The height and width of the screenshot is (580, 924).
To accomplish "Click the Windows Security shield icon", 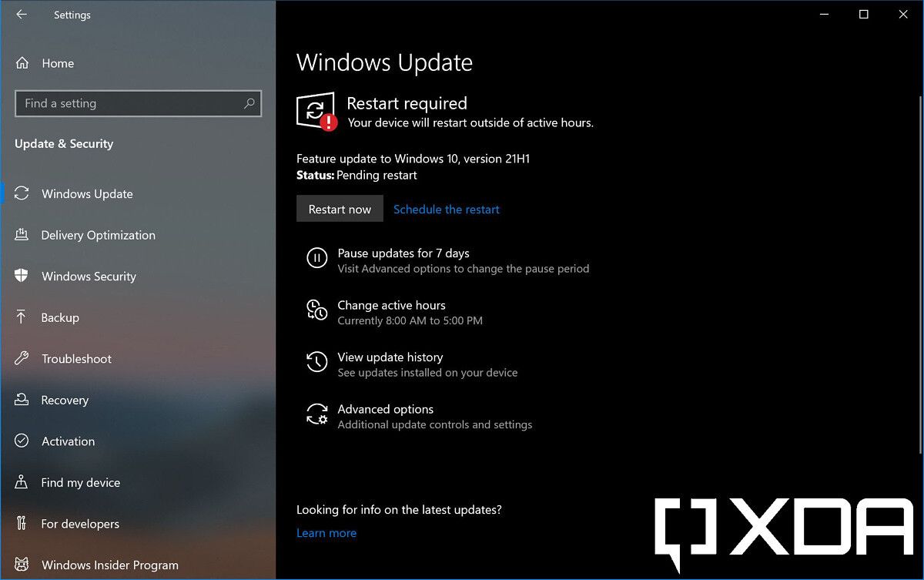I will tap(22, 277).
